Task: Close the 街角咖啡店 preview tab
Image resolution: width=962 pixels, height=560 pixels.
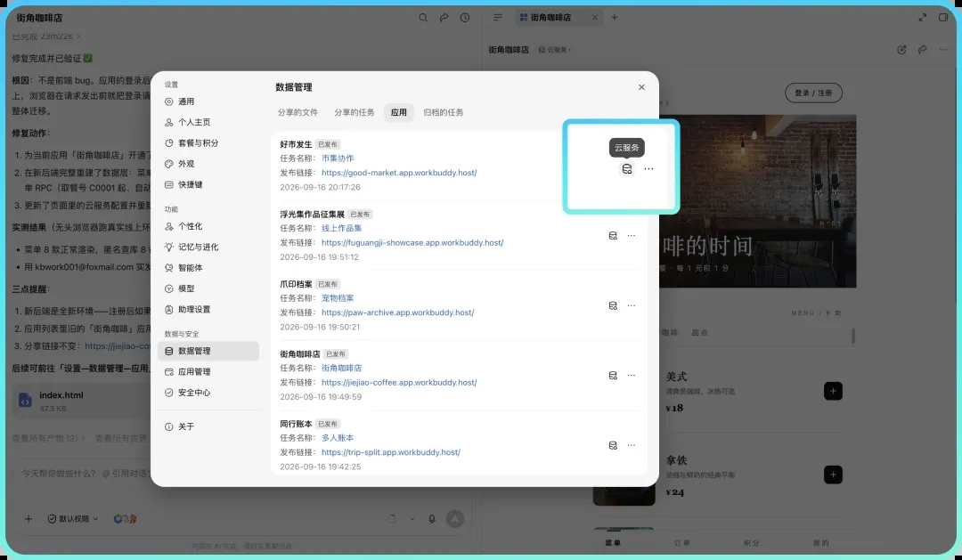Action: tap(594, 17)
